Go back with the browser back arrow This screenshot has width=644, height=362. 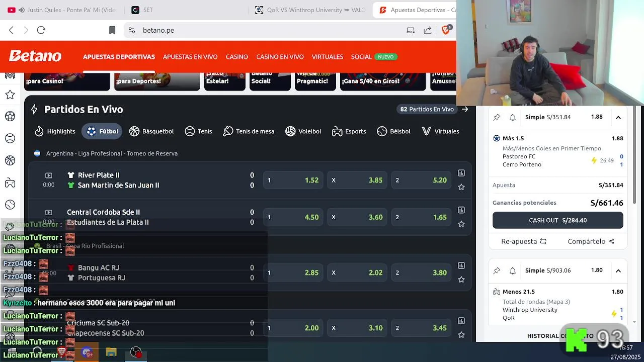11,30
